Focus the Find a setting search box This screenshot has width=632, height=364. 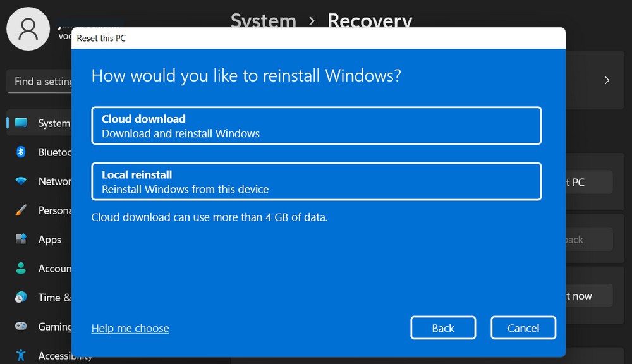(39, 81)
